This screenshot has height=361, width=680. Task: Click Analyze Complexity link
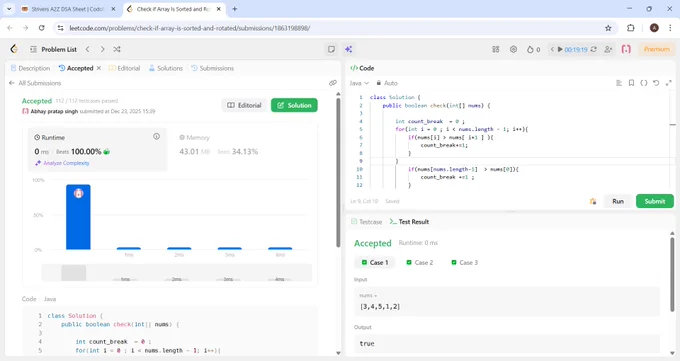(x=62, y=163)
